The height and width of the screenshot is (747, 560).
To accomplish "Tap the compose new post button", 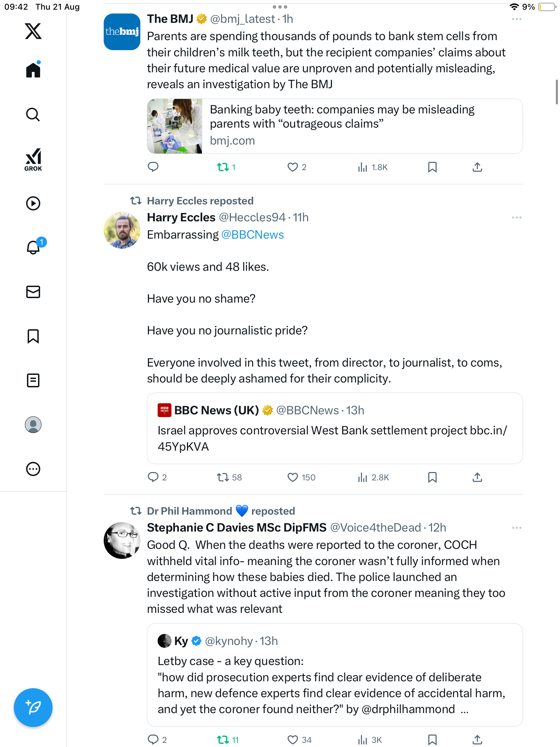I will tap(33, 707).
